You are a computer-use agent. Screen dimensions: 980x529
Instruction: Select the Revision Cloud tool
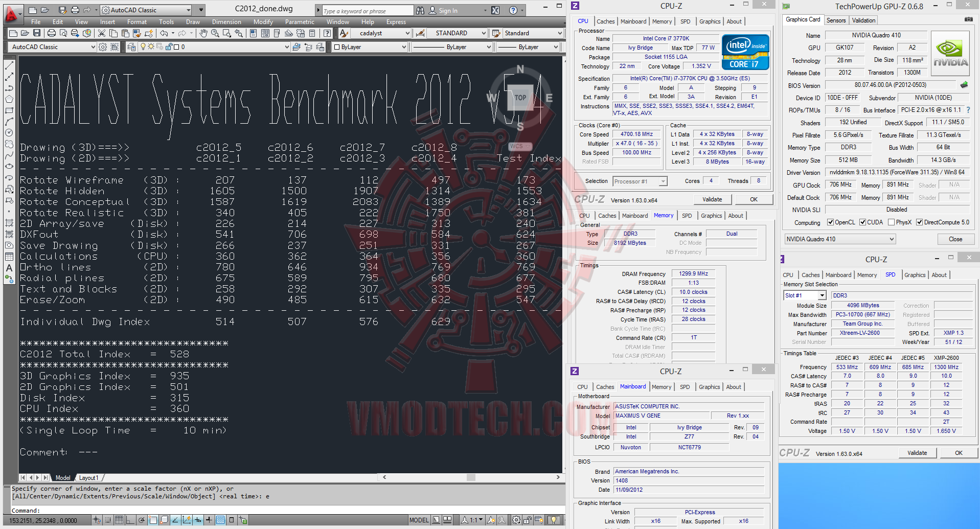pyautogui.click(x=9, y=144)
